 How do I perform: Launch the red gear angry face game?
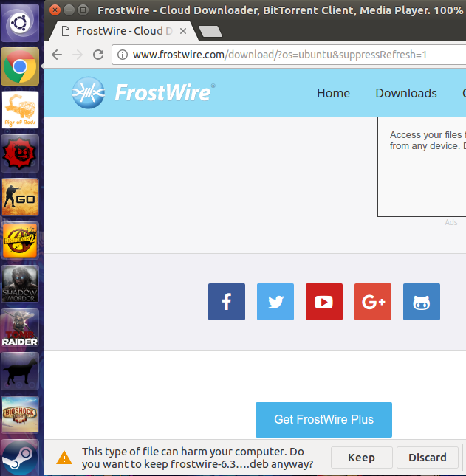(x=20, y=154)
